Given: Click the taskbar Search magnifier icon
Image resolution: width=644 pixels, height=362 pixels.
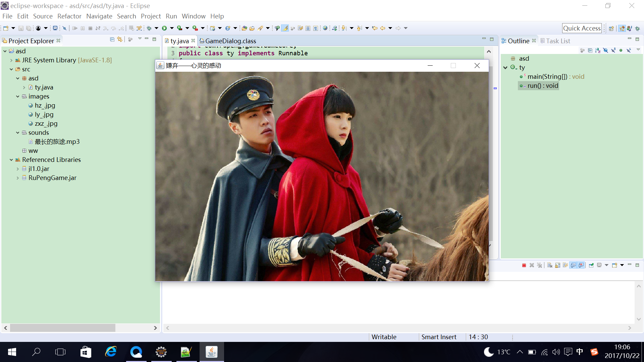Looking at the screenshot, I should tap(36, 352).
